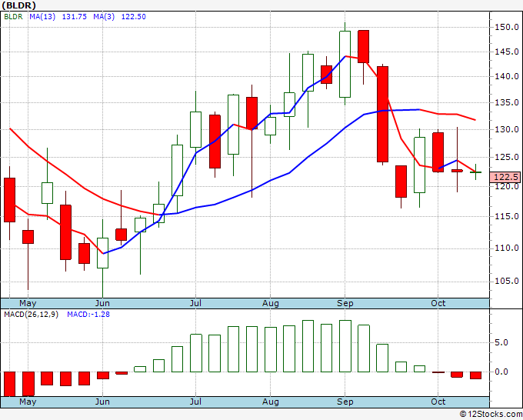
Task: Click Oct on the MACD panel date axis
Action: pos(438,402)
